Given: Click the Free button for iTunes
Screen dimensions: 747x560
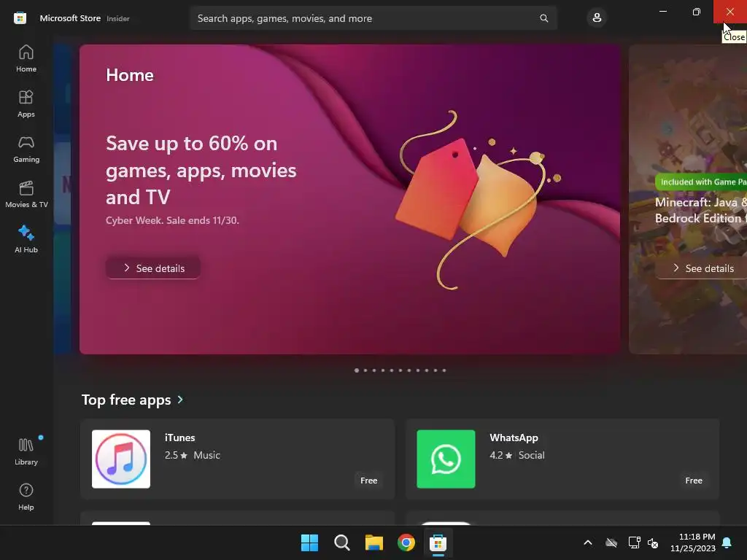Looking at the screenshot, I should (368, 481).
